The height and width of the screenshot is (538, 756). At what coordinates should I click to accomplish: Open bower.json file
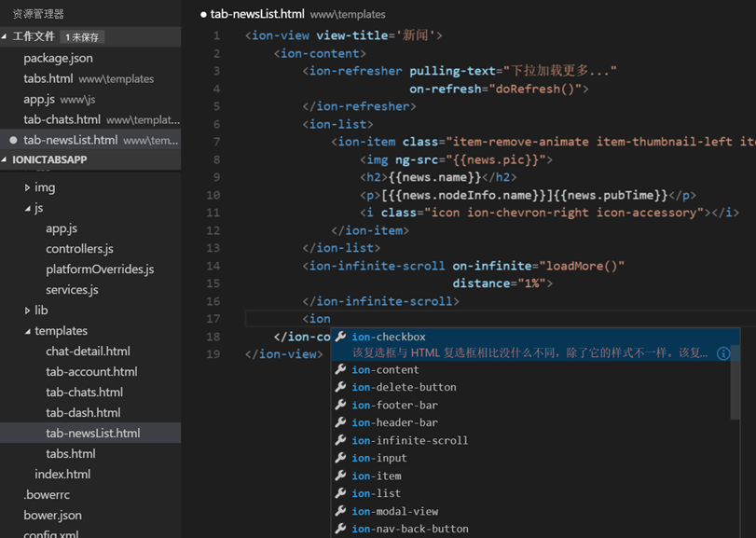[x=90, y=516]
